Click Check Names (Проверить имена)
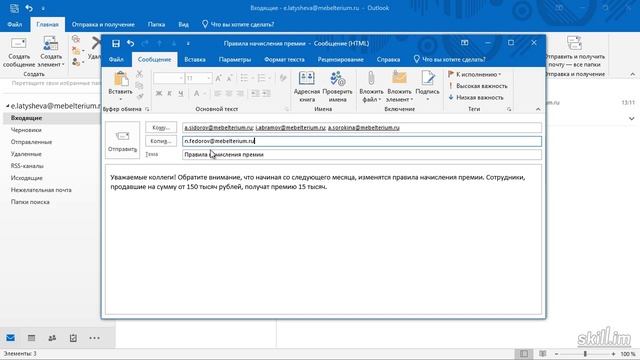Viewport: 640px width, 360px height. tap(338, 87)
